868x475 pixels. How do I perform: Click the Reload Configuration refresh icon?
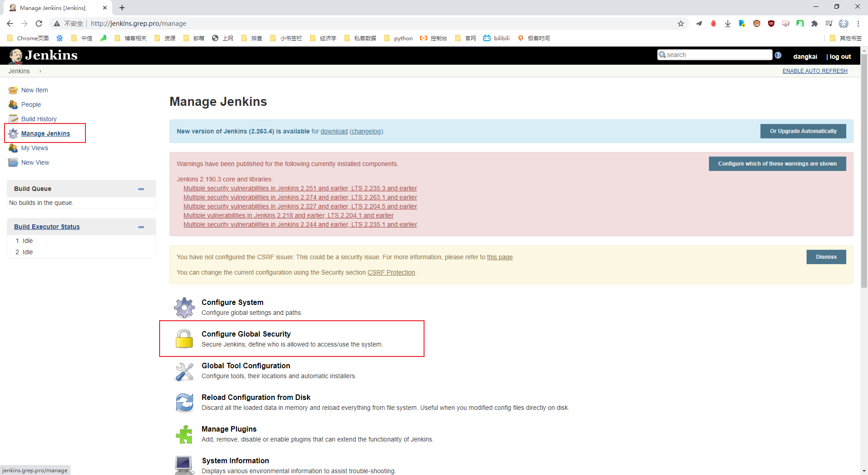pyautogui.click(x=184, y=403)
